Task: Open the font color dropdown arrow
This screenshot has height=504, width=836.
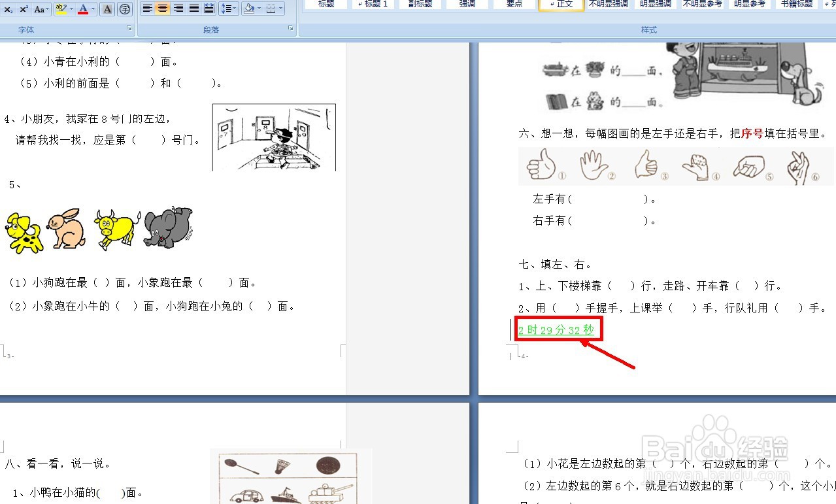Action: (x=92, y=9)
